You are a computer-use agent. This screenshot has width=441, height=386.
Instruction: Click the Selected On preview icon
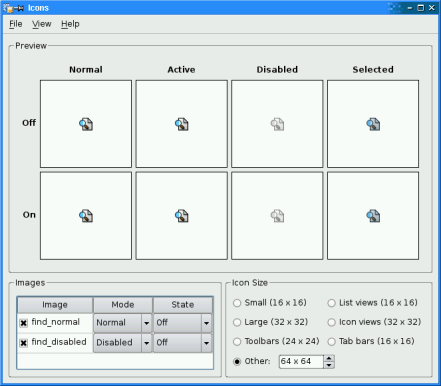[373, 216]
